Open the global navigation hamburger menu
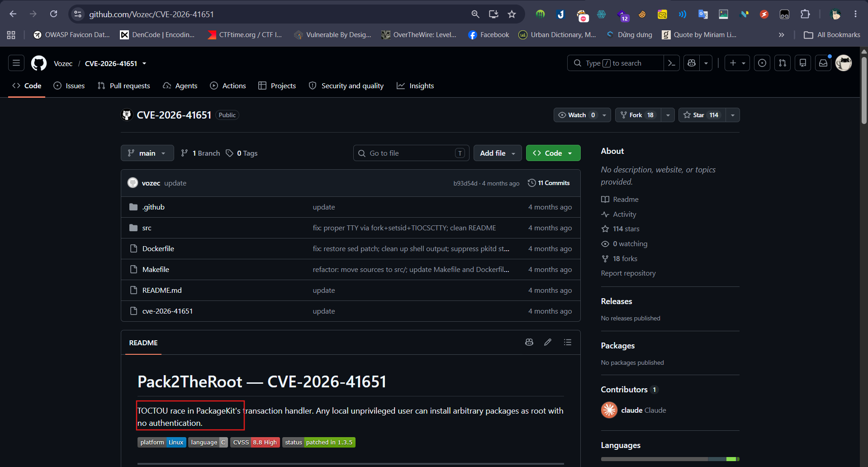 pos(16,63)
